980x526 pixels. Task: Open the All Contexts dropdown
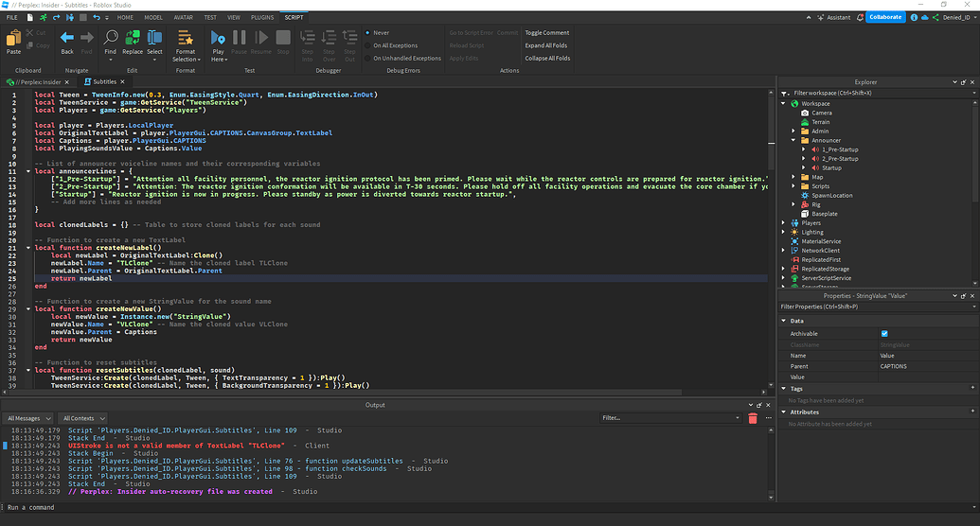(83, 417)
